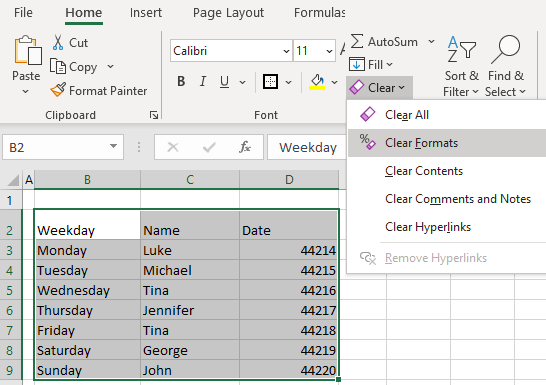Toggle Underline formatting
The width and height of the screenshot is (546, 385).
click(225, 81)
